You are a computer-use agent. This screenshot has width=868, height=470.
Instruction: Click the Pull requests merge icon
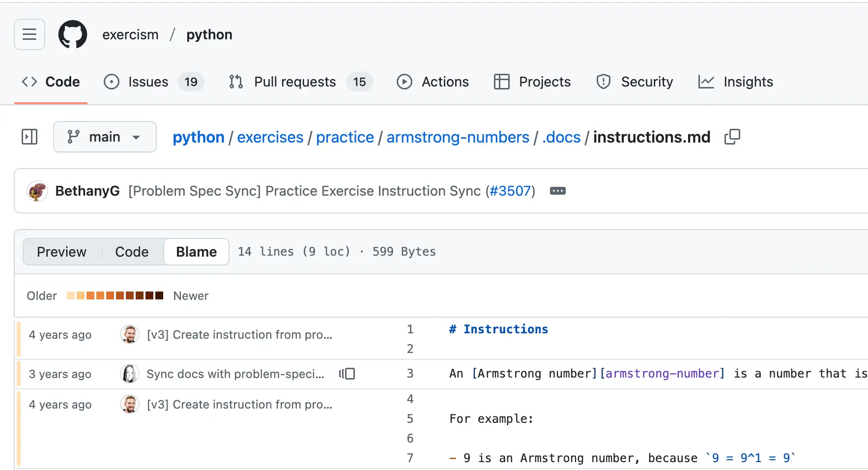(x=235, y=82)
